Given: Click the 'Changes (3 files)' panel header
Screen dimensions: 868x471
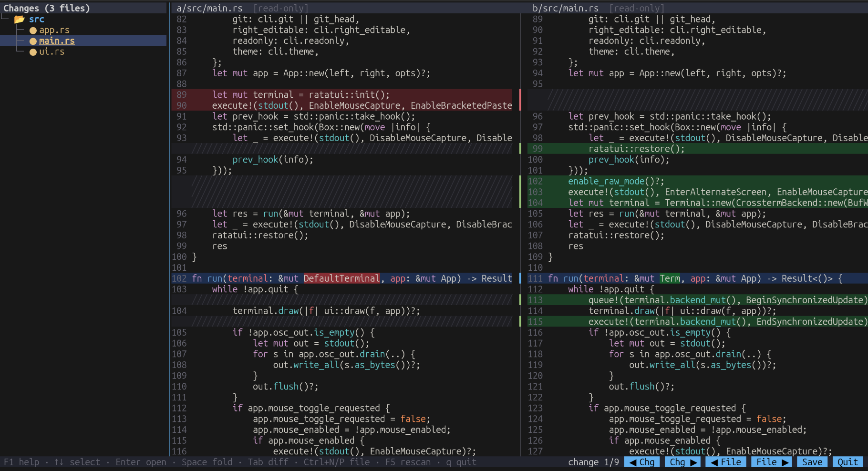Looking at the screenshot, I should coord(47,8).
